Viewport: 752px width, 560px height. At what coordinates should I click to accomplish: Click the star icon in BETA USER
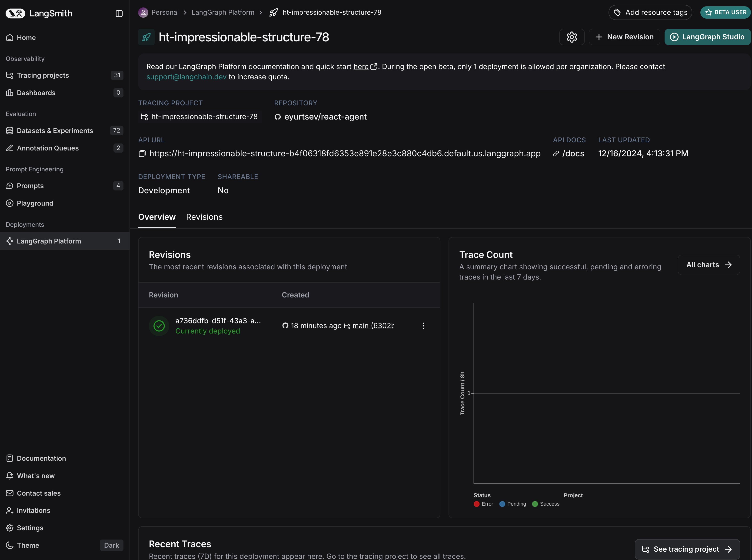coord(708,13)
